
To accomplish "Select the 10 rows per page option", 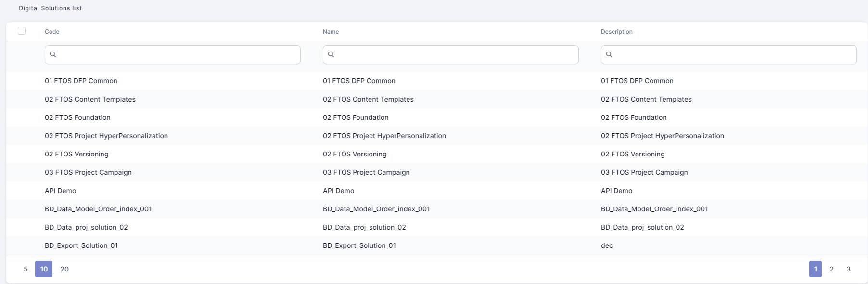I will pyautogui.click(x=44, y=269).
